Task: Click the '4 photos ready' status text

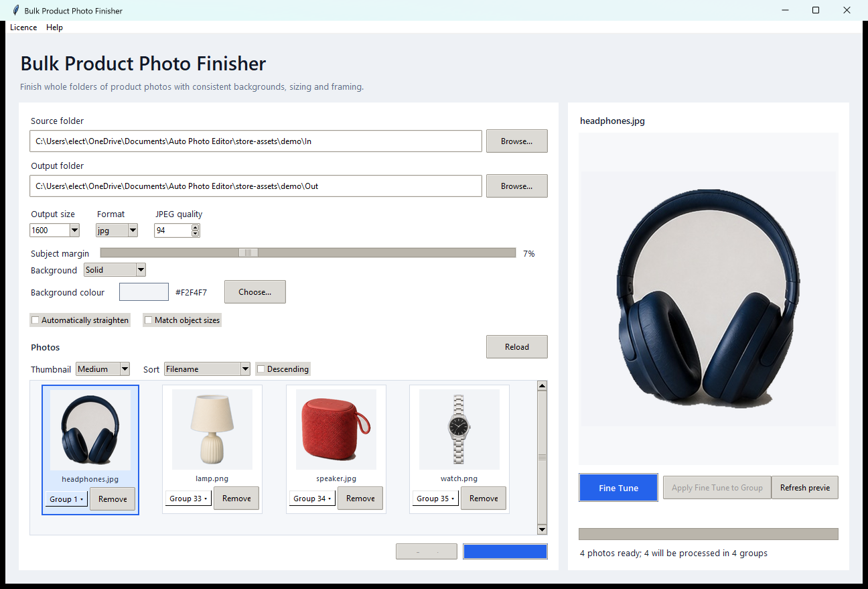Action: pos(674,553)
